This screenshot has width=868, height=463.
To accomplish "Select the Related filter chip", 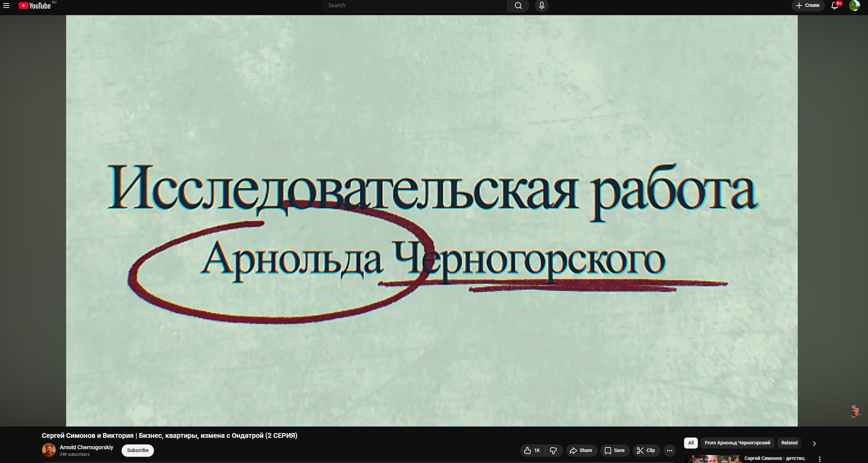I will 789,443.
